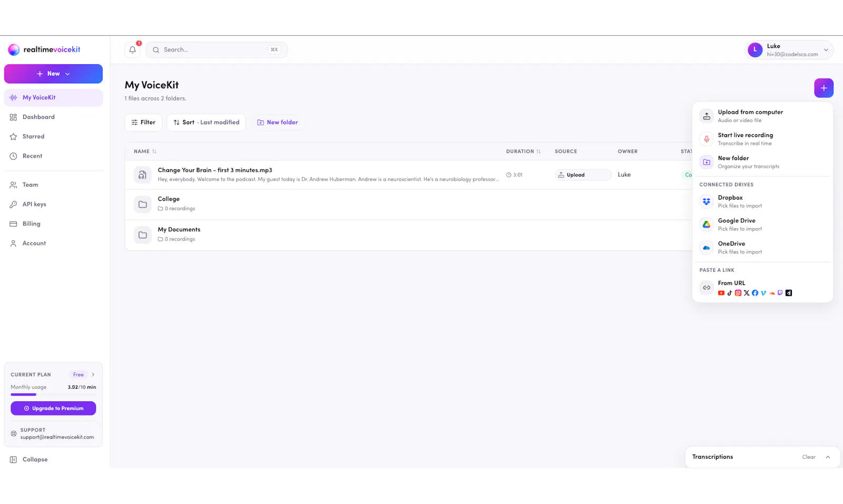Viewport: 843px width, 504px height.
Task: Go to Dashboard
Action: [53, 117]
